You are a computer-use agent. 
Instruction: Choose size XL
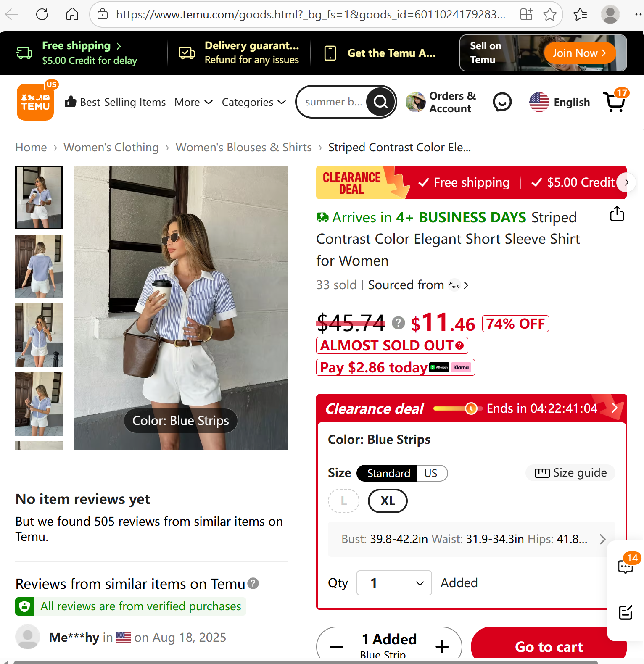tap(388, 501)
